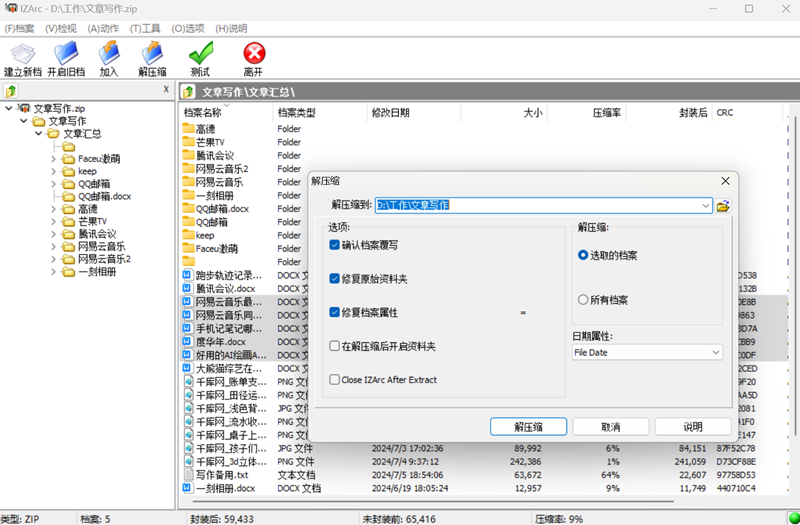
Task: Click the IZArc app icon in title bar
Action: (x=10, y=8)
